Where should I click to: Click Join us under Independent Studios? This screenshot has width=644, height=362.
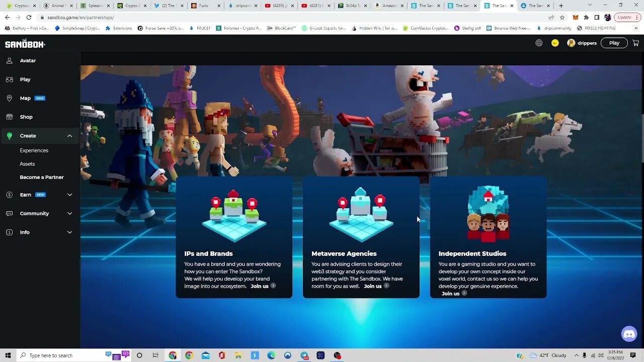[454, 294]
